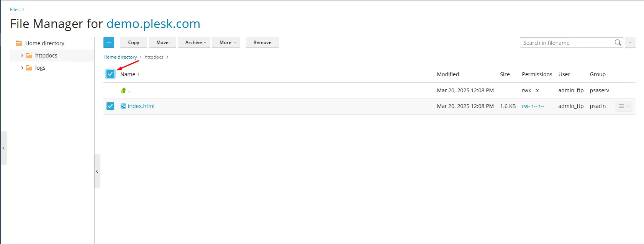The height and width of the screenshot is (244, 644).
Task: Go to Home directory breadcrumb link
Action: tap(120, 57)
